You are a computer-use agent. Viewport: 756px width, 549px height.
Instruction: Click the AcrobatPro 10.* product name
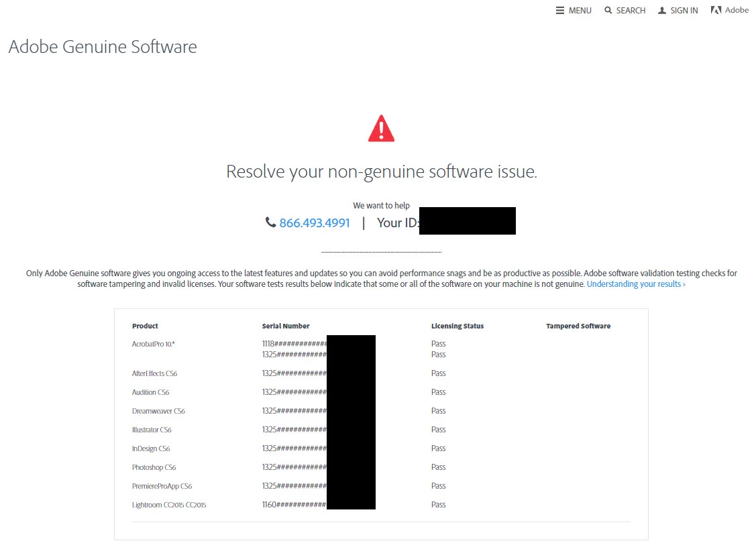(x=154, y=344)
